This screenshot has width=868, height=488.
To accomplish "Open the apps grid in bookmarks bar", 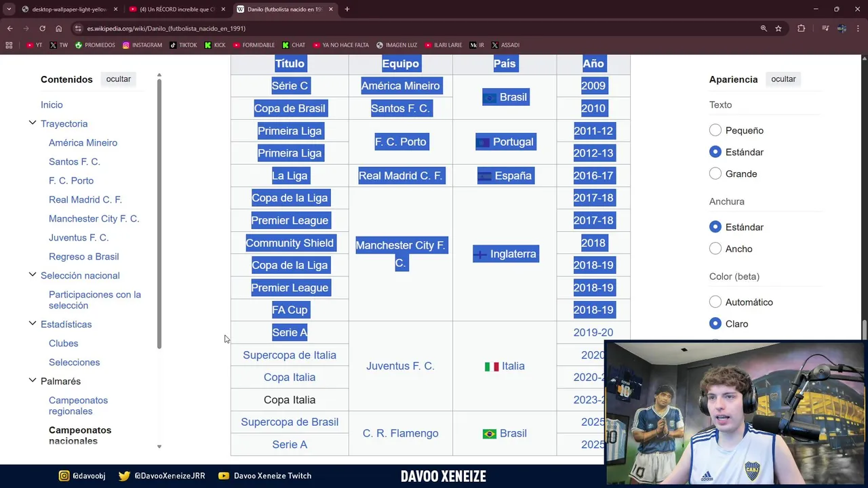I will click(x=9, y=45).
